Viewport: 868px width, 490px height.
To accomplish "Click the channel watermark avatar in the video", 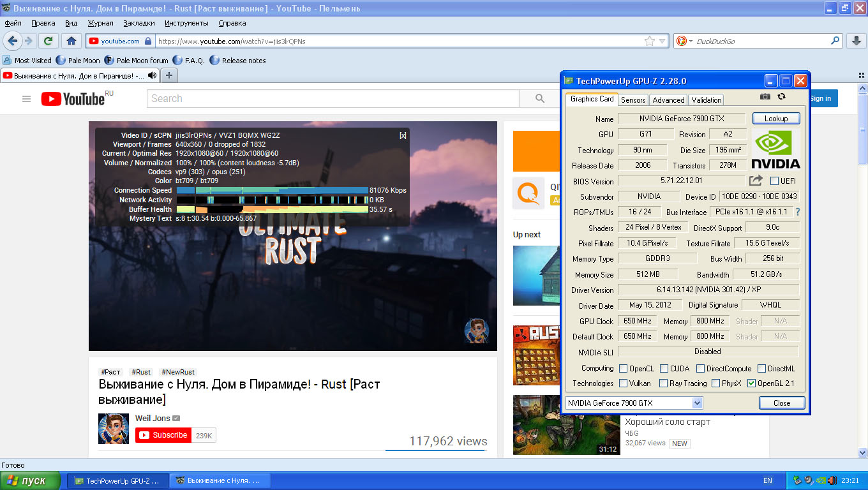I will pos(476,330).
